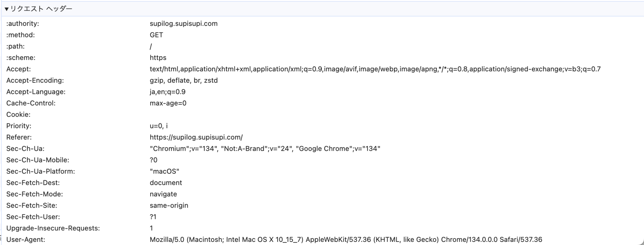Select the same-origin Sec-Fetch-Site value
Screen dimensions: 644x245
coord(169,205)
